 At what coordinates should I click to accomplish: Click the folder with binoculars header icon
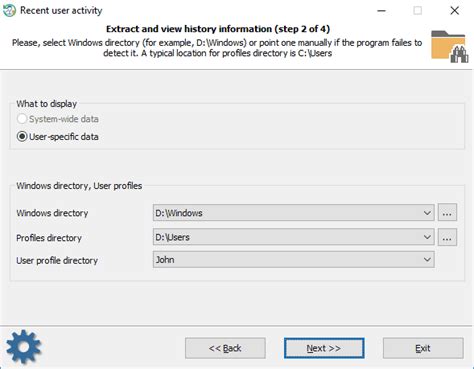pos(450,46)
